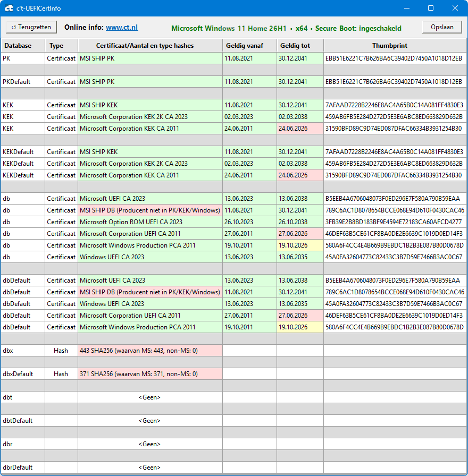Viewport: 468px width, 476px height.
Task: Select Microsoft Option ROM UEFI CA 2023
Action: tap(150, 222)
